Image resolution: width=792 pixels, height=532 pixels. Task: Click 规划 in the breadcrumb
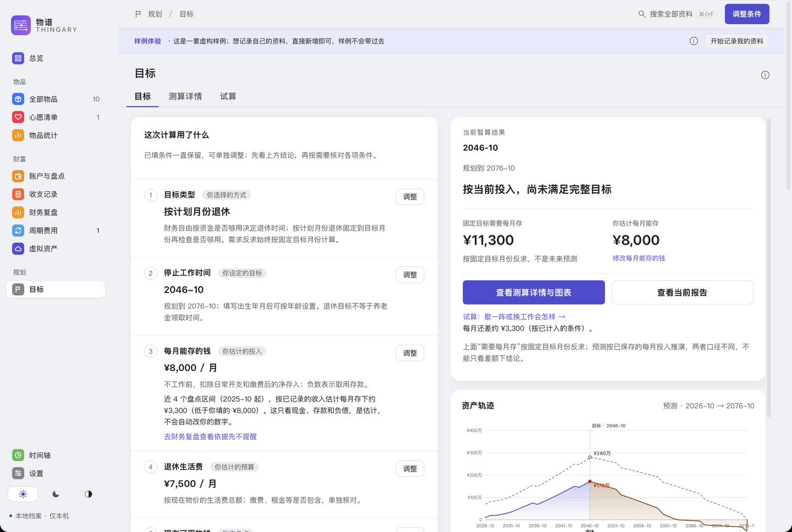pyautogui.click(x=155, y=14)
